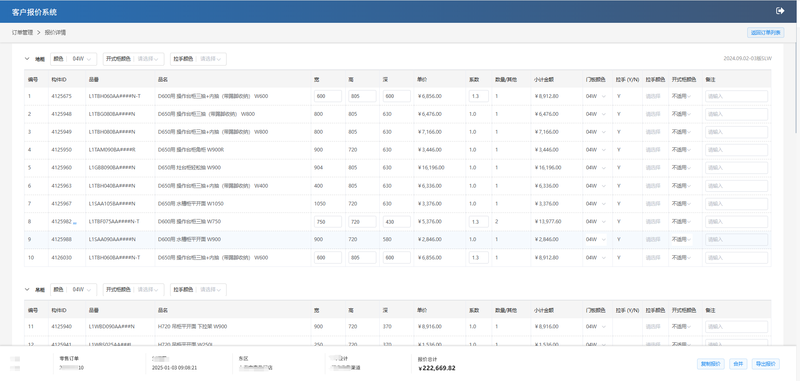Click the 客户报价系统 header title
The image size is (800, 381).
(x=35, y=12)
